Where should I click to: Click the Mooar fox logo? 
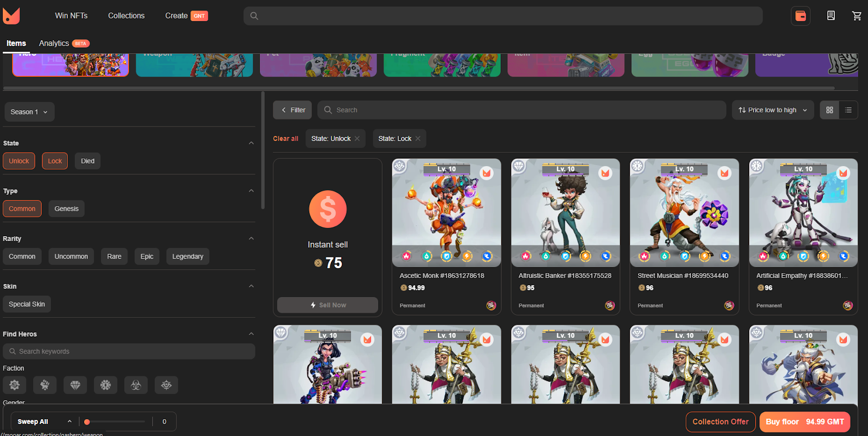pos(11,16)
